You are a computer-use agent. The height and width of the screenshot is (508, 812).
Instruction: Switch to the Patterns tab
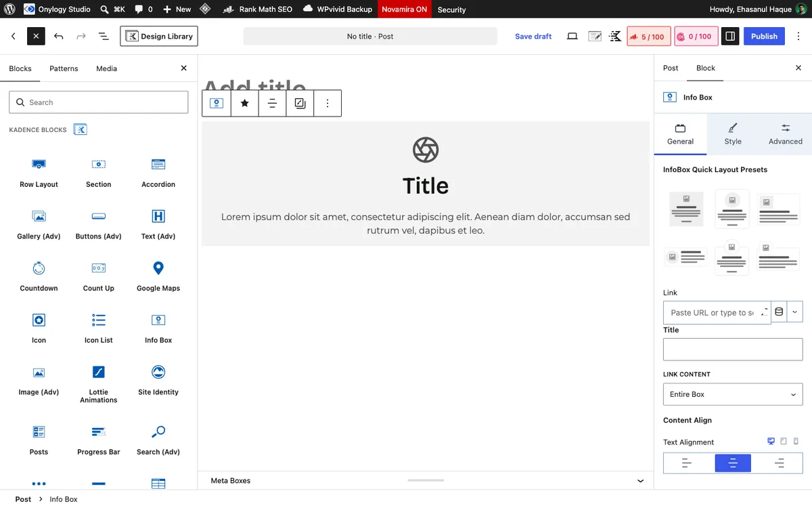pos(64,68)
